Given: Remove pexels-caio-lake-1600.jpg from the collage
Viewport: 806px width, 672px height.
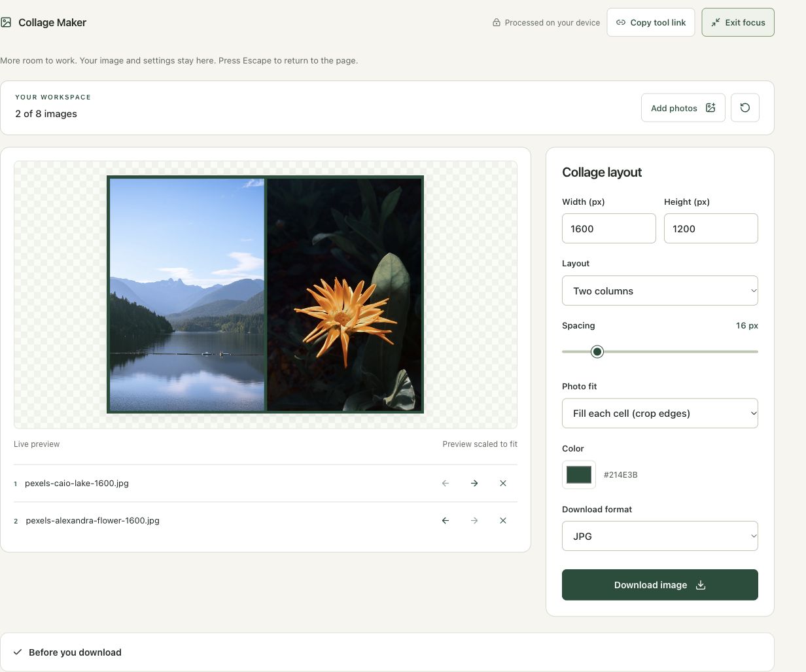Looking at the screenshot, I should [503, 484].
